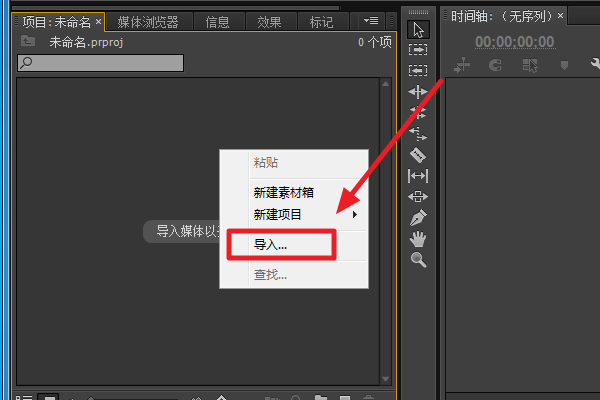Switch to the 项目:未命名 tab
The image size is (600, 400).
56,22
